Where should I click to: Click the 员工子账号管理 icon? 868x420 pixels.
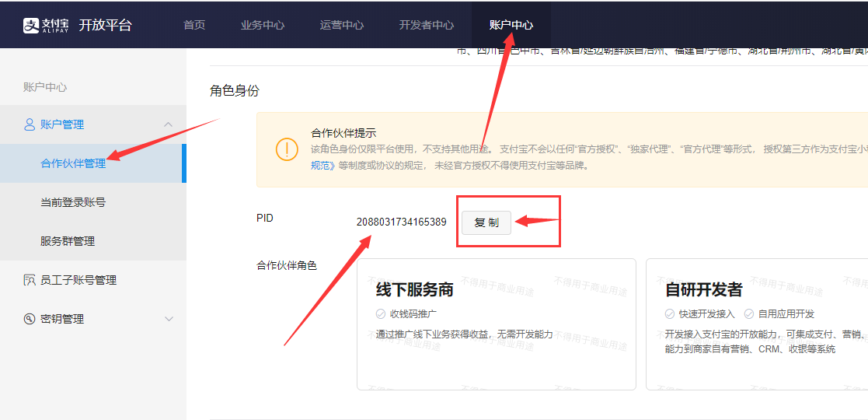[x=30, y=280]
